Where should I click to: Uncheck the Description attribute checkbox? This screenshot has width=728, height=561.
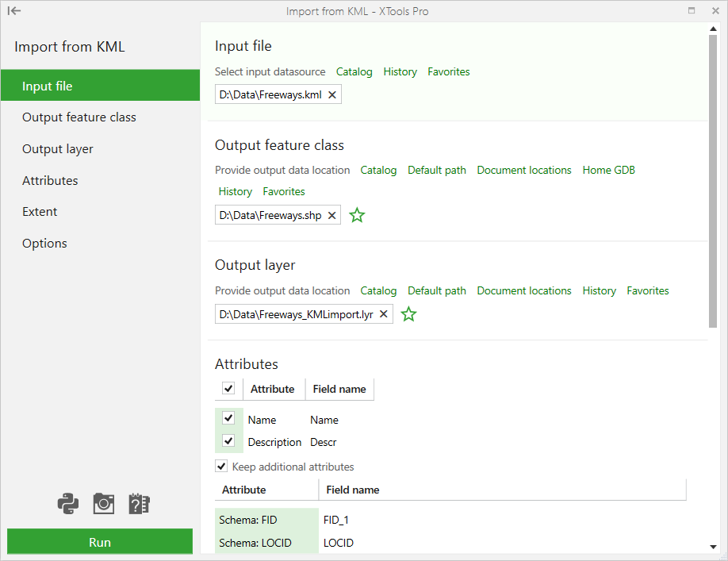228,440
